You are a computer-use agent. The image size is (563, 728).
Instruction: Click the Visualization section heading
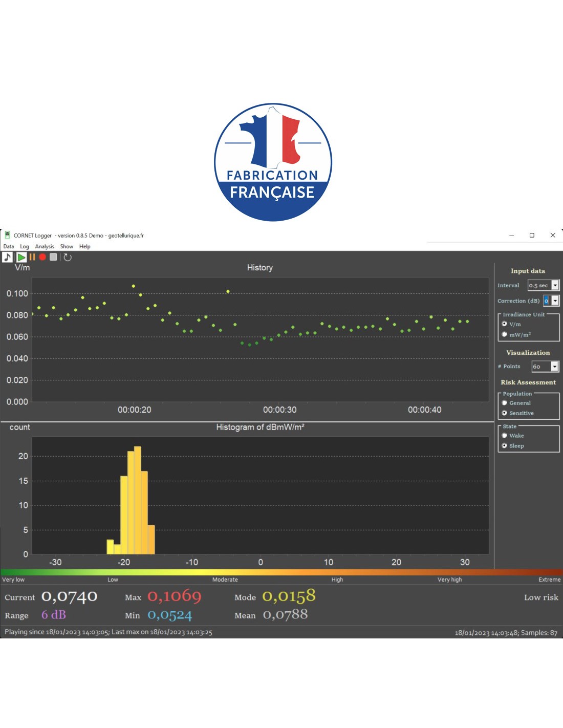pos(528,352)
